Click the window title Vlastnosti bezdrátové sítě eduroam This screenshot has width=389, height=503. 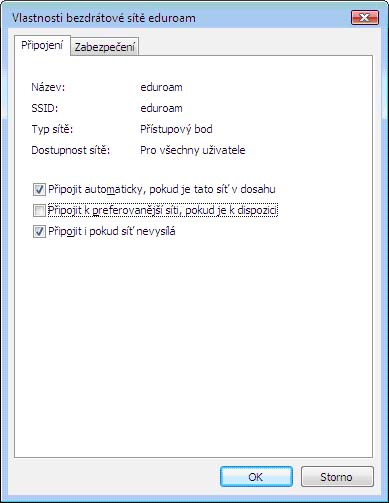104,18
